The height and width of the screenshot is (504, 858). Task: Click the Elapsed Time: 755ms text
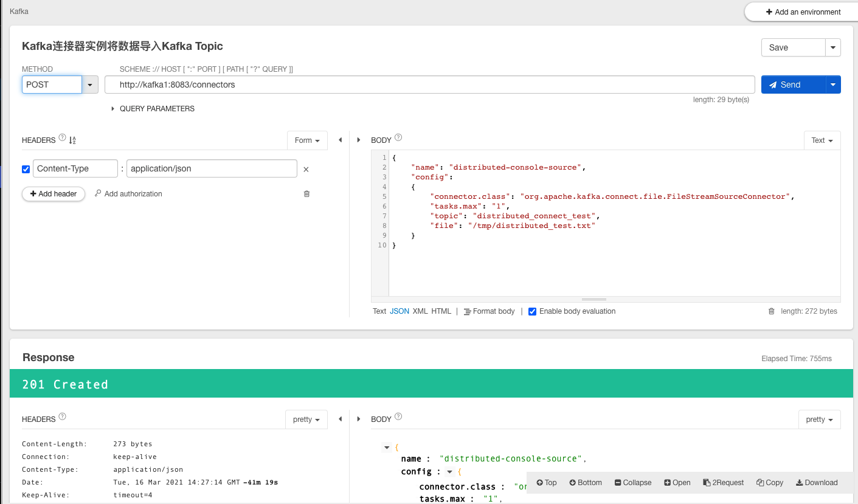point(797,359)
